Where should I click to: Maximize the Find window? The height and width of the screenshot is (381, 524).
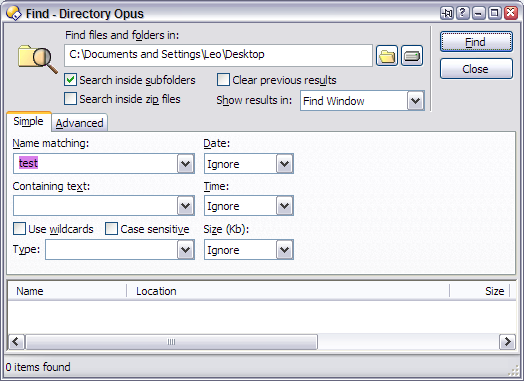495,13
